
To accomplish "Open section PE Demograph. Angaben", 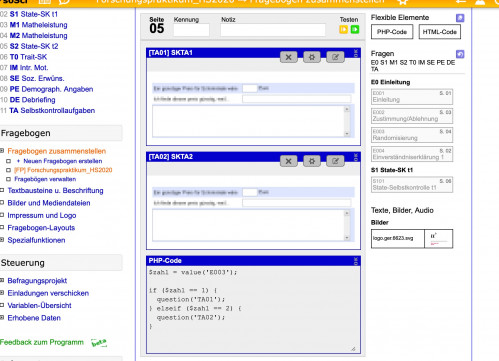I will [x=51, y=89].
